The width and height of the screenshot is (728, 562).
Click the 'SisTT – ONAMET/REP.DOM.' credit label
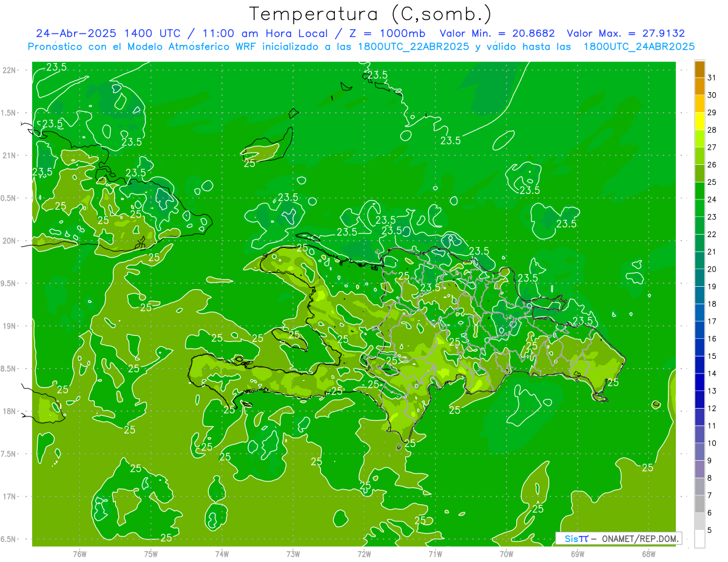point(619,538)
